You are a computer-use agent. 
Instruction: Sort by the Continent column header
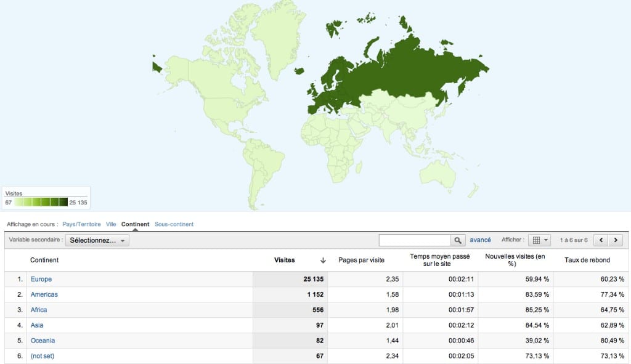coord(44,261)
